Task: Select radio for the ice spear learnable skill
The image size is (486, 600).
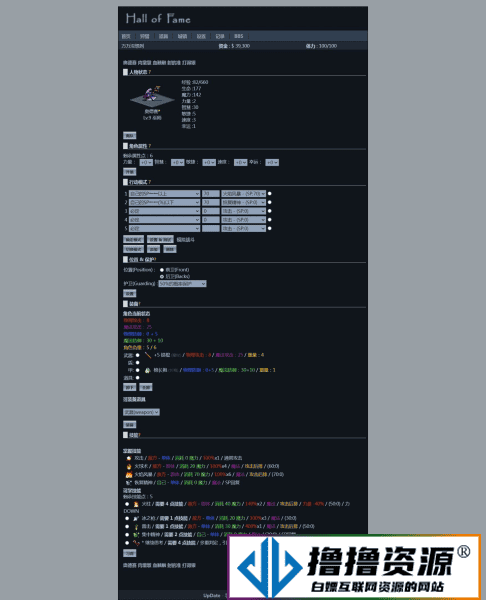Action: click(x=127, y=518)
